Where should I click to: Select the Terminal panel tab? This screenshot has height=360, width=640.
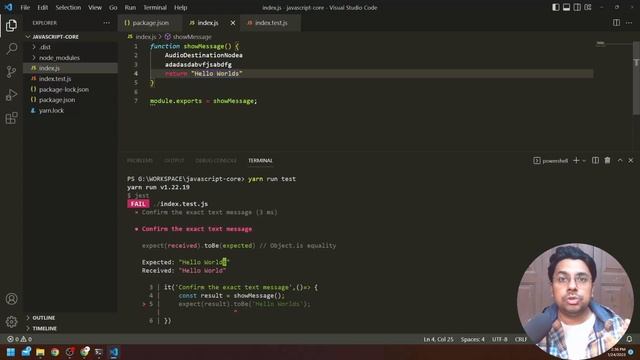[x=260, y=160]
